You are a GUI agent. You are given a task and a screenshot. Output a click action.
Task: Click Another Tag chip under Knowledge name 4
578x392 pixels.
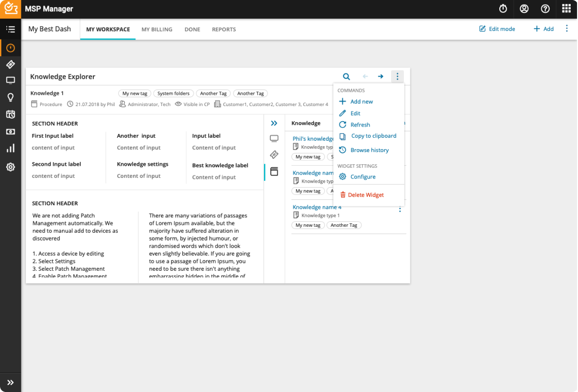coord(344,225)
